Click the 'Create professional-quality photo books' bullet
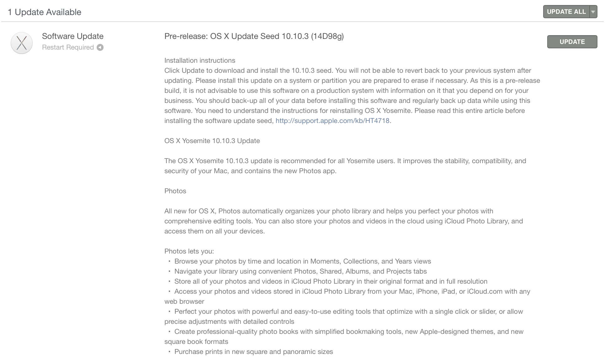Viewport: 610px width, 364px height. coord(349,332)
